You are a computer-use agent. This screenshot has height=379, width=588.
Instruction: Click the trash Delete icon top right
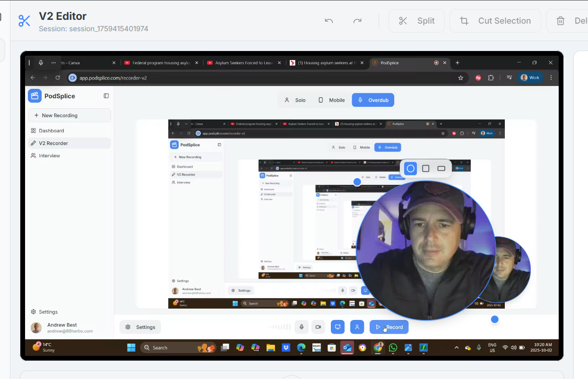[x=561, y=21]
